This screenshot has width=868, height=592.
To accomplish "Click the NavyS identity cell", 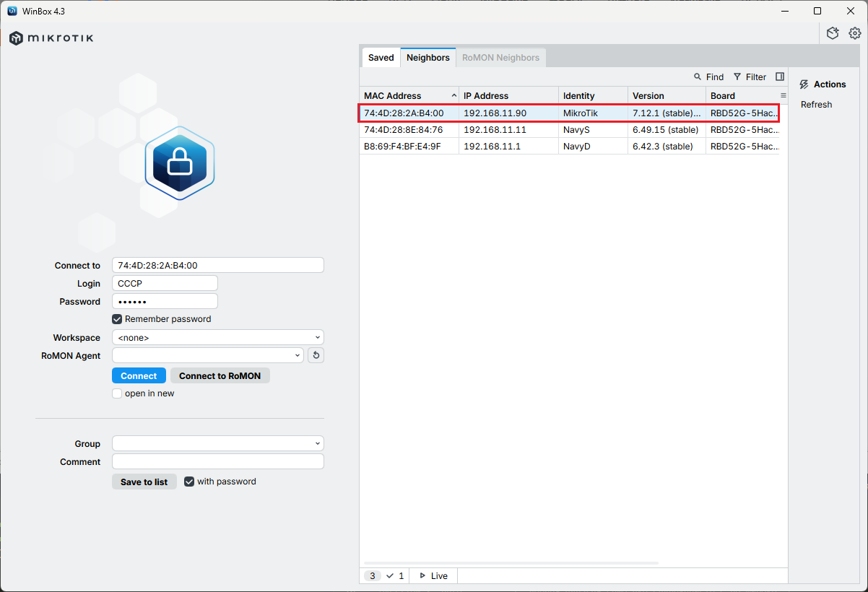I will (594, 130).
